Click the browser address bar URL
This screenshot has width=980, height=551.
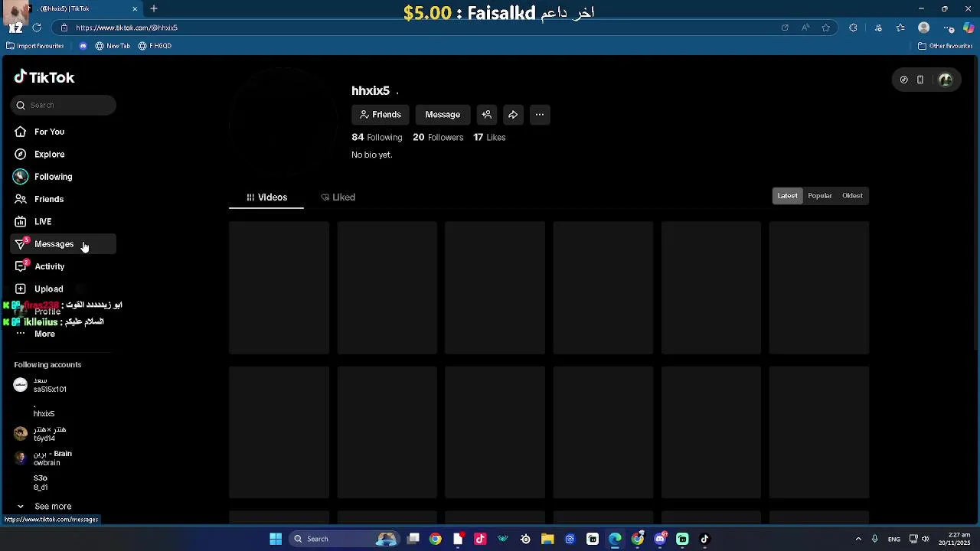[x=126, y=28]
